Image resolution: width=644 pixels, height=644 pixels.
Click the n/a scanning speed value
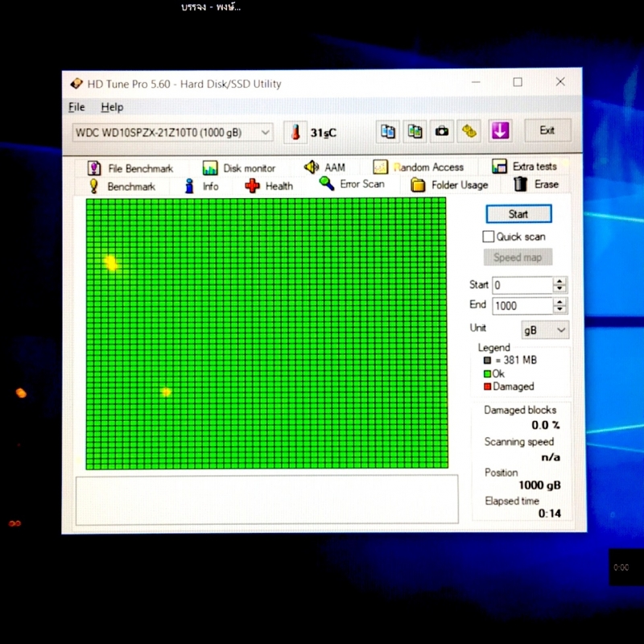coord(551,457)
